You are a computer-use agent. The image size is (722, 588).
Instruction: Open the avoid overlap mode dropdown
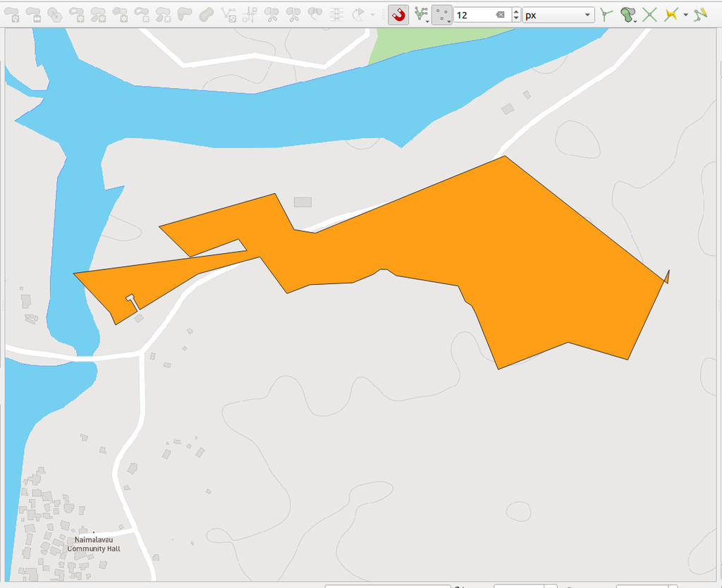click(x=628, y=15)
